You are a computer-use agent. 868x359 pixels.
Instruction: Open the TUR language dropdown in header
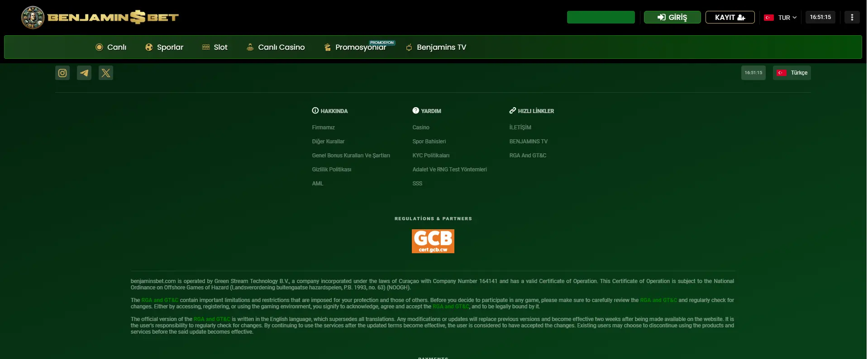(781, 18)
